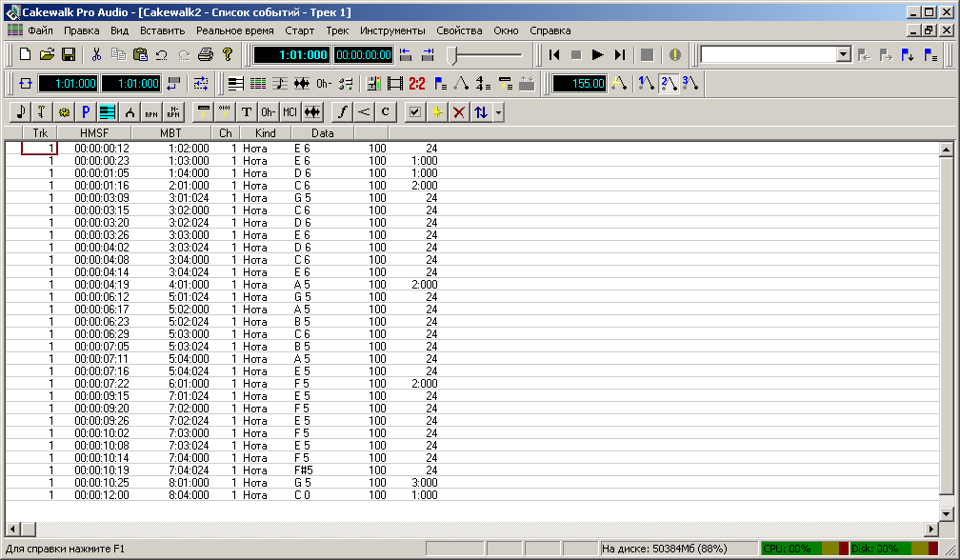
Task: Click the Record button
Action: point(648,54)
